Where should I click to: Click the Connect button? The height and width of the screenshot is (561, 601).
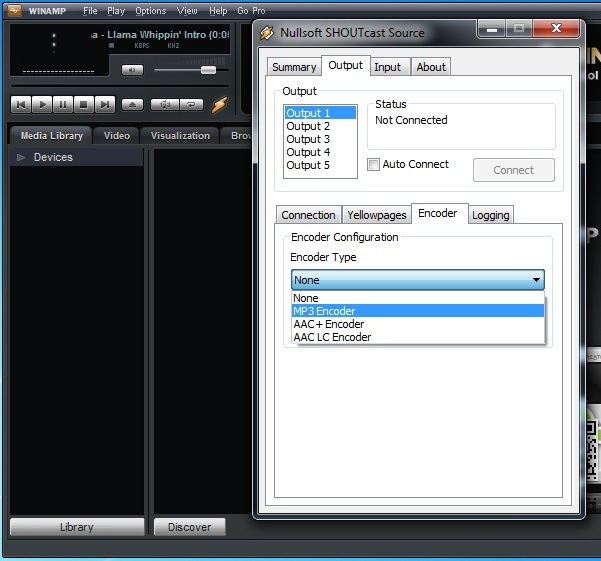point(514,170)
